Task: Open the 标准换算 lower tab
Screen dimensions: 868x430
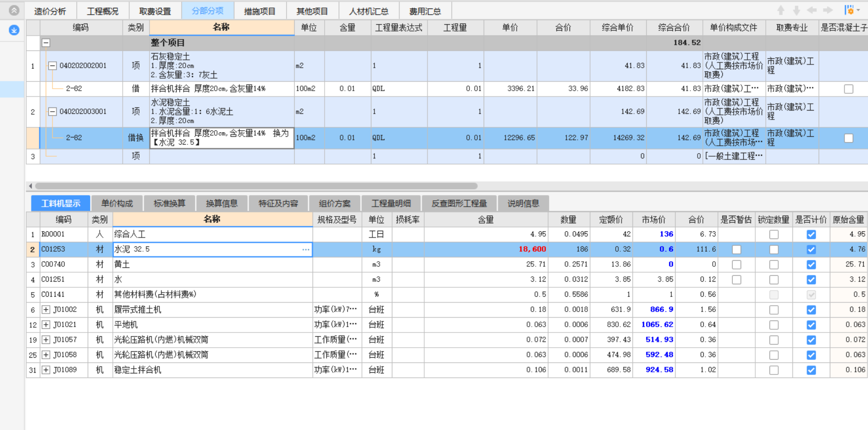Action: pos(169,203)
